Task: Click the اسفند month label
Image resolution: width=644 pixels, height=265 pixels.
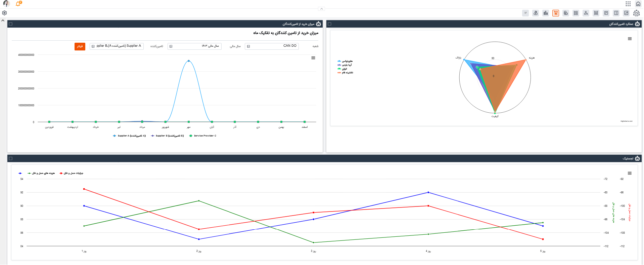Action: [305, 127]
